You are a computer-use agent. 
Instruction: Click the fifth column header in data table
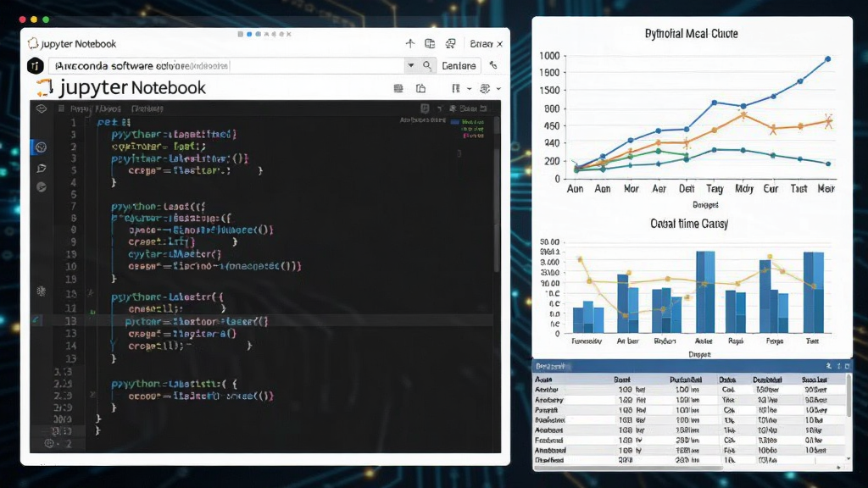click(x=766, y=380)
